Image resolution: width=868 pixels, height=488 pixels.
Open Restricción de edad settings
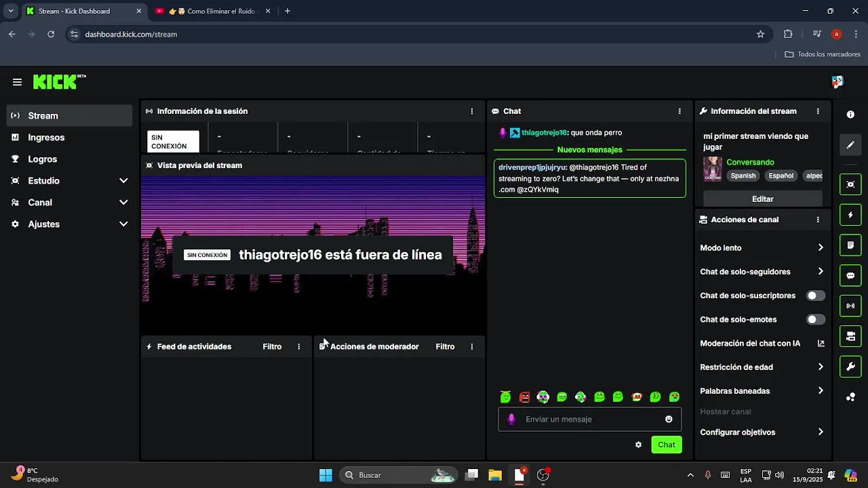[x=762, y=367]
